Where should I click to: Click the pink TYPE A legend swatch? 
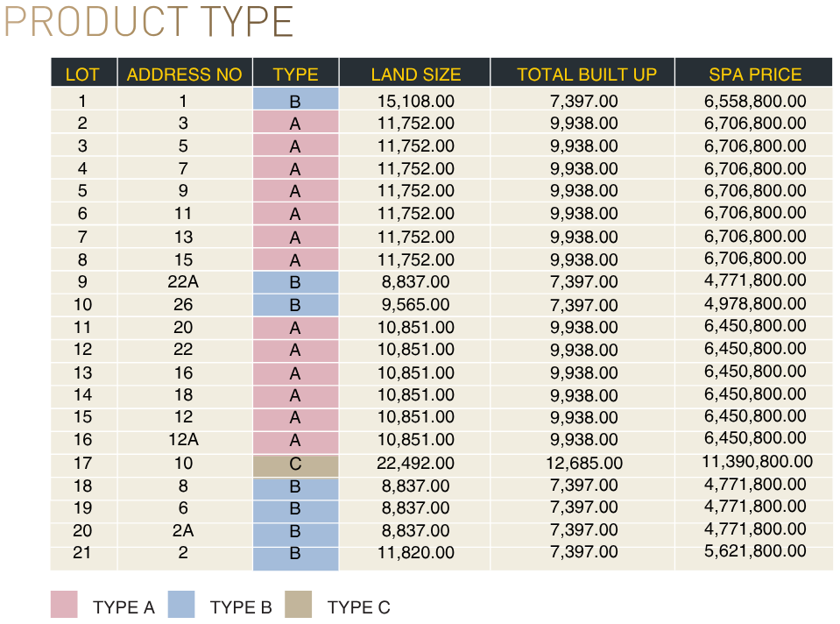pos(64,606)
